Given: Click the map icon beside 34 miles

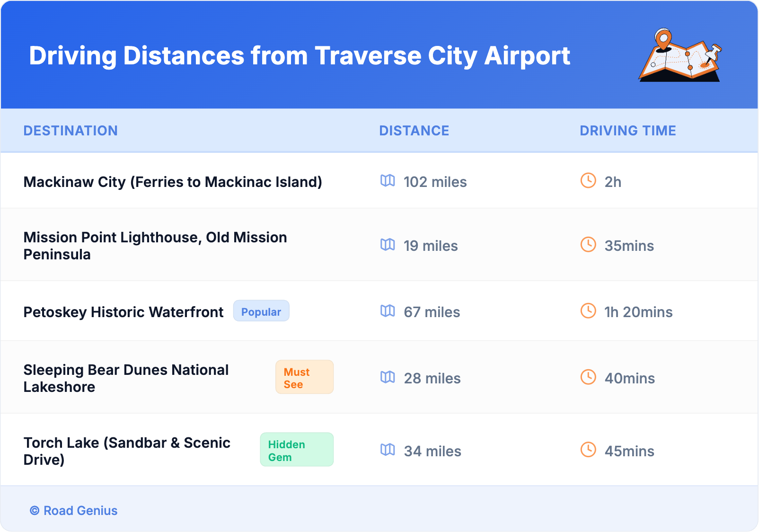Looking at the screenshot, I should [x=388, y=450].
